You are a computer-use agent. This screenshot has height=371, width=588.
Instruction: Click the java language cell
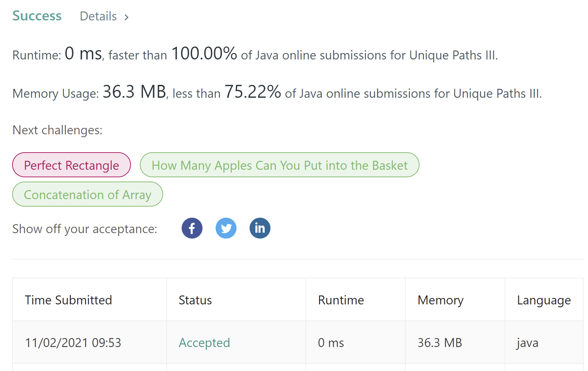(527, 343)
